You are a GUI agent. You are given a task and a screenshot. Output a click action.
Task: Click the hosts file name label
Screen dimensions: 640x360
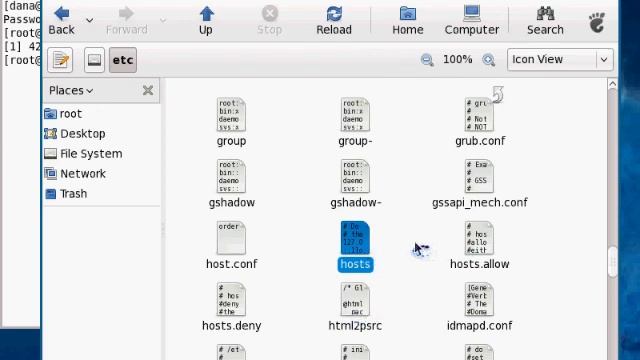[x=355, y=264]
